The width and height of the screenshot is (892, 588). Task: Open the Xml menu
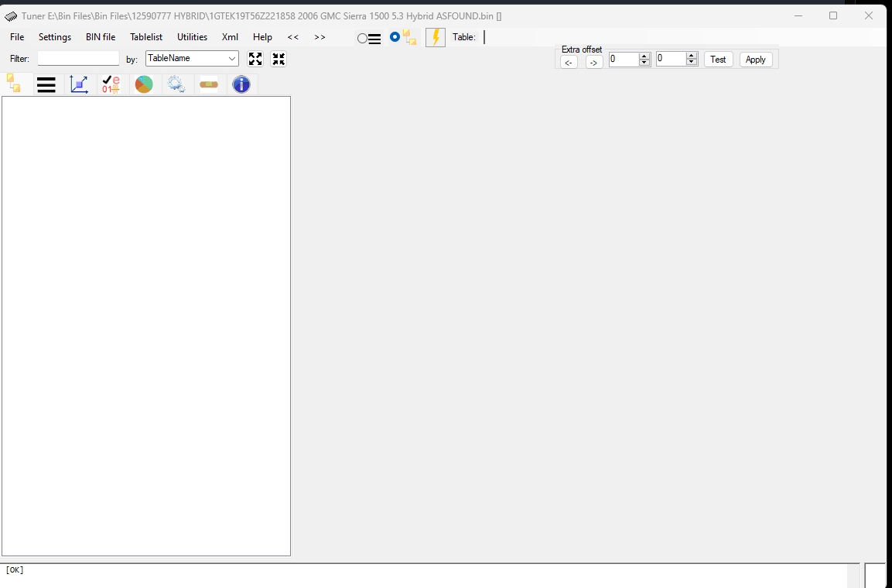230,37
